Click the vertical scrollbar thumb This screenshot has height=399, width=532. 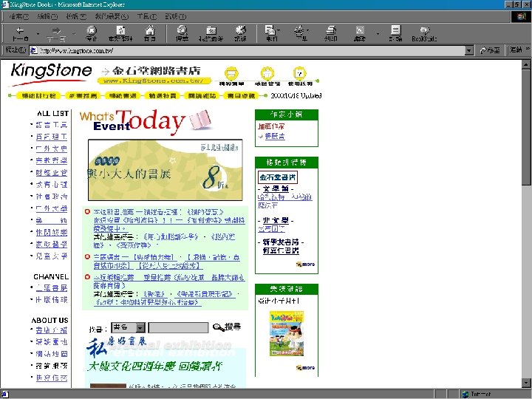pos(527,126)
